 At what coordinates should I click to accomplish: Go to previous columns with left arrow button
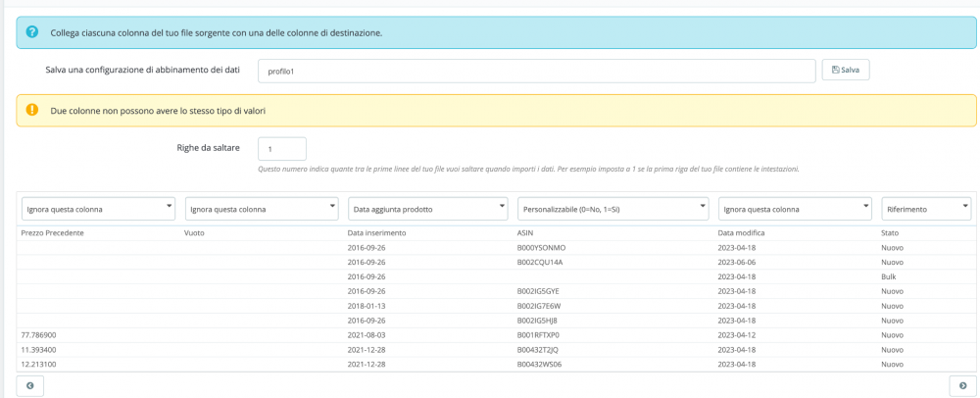point(30,385)
